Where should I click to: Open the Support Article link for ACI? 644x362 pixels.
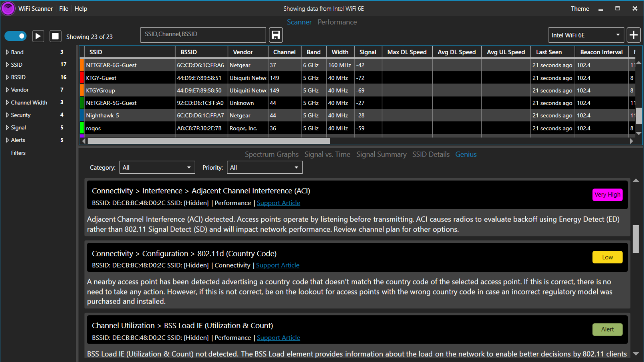278,203
